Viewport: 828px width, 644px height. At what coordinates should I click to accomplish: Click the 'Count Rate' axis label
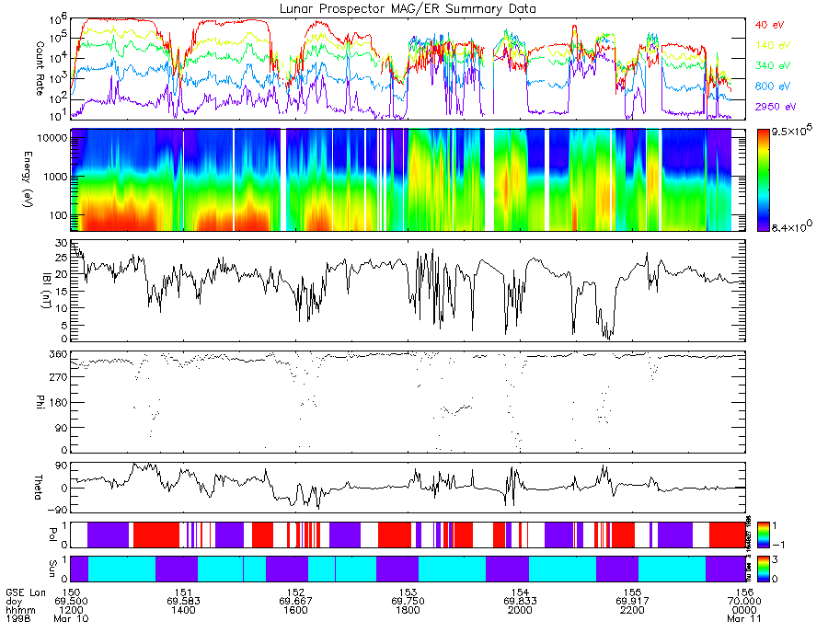tap(40, 68)
